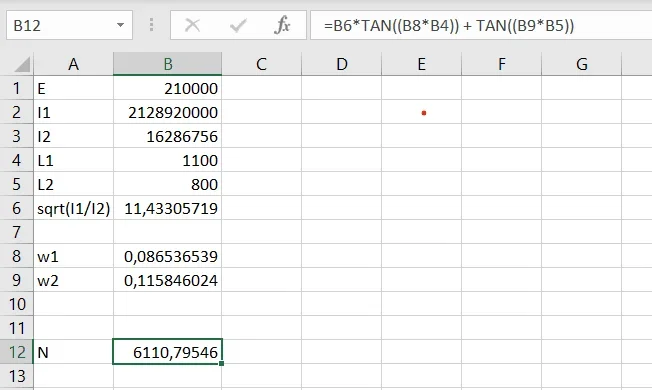Screen dimensions: 652x390
Task: Select row 3 header
Action: pyautogui.click(x=17, y=136)
